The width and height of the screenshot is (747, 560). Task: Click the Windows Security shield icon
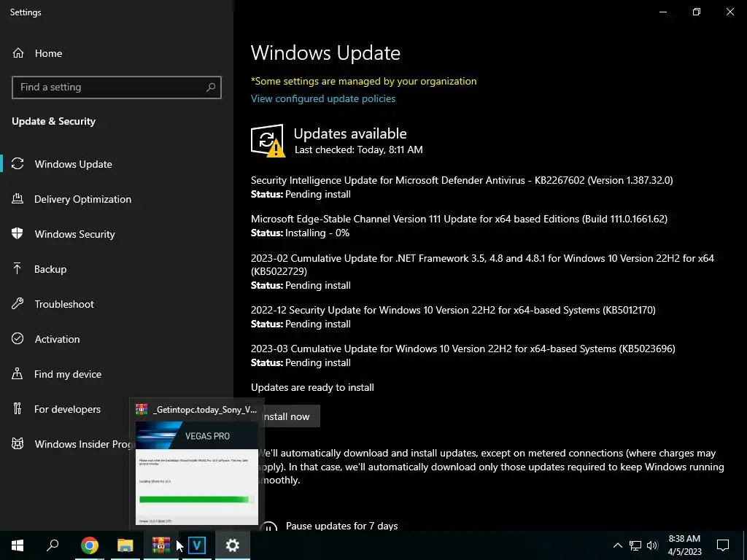(x=18, y=234)
